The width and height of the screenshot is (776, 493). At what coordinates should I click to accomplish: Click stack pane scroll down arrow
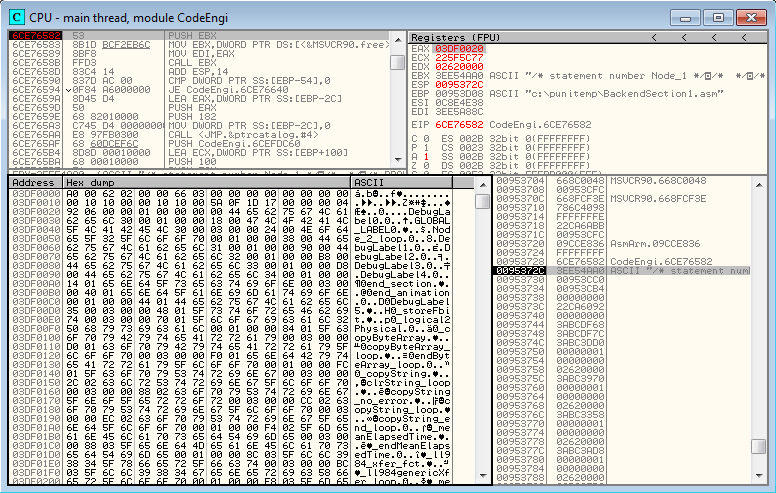click(759, 476)
